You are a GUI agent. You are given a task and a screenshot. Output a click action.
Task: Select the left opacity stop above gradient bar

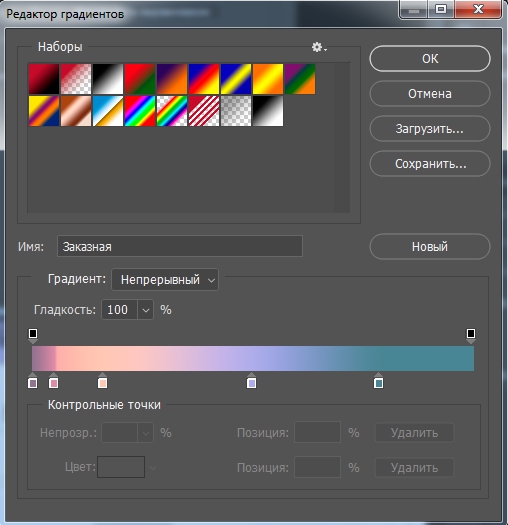[x=33, y=336]
